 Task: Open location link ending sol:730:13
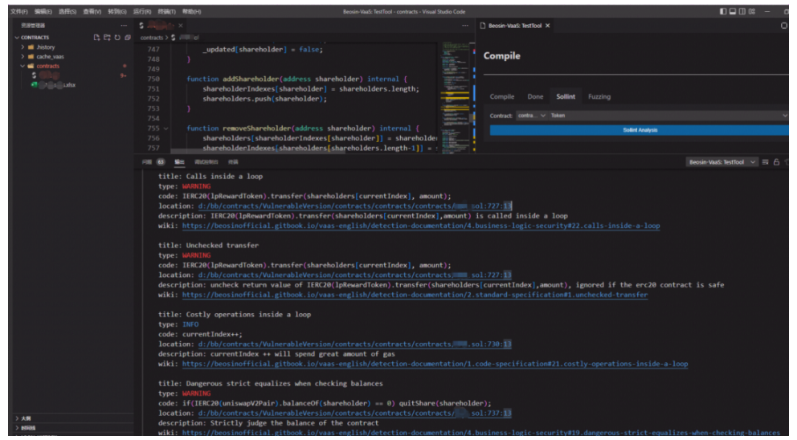click(355, 344)
